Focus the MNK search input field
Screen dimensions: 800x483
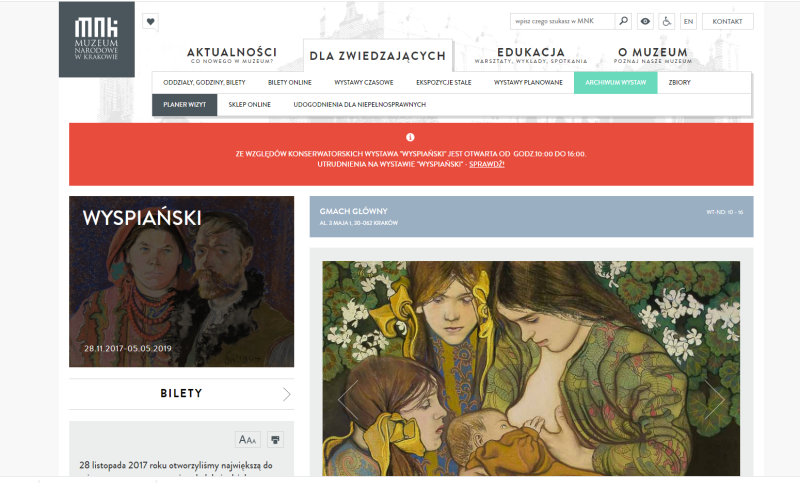[562, 21]
